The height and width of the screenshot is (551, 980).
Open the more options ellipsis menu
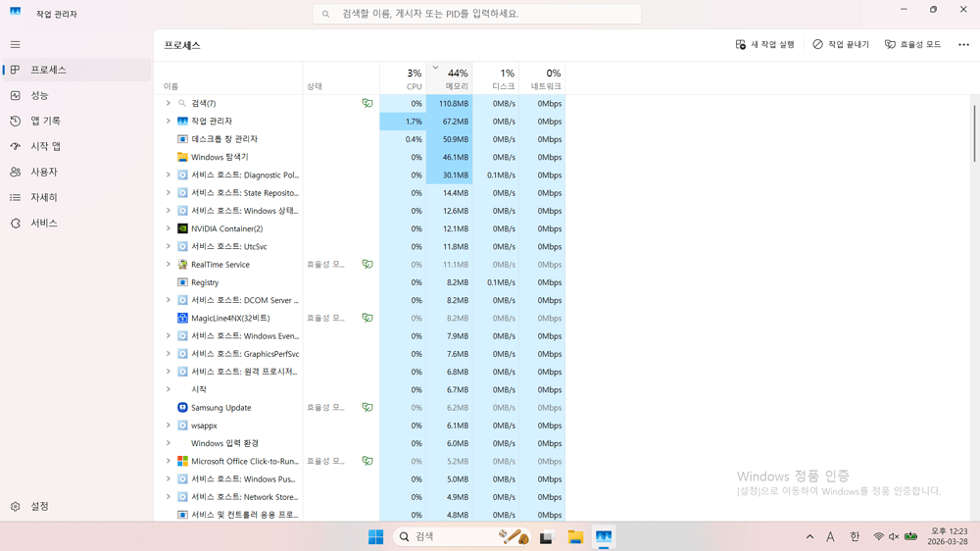963,45
